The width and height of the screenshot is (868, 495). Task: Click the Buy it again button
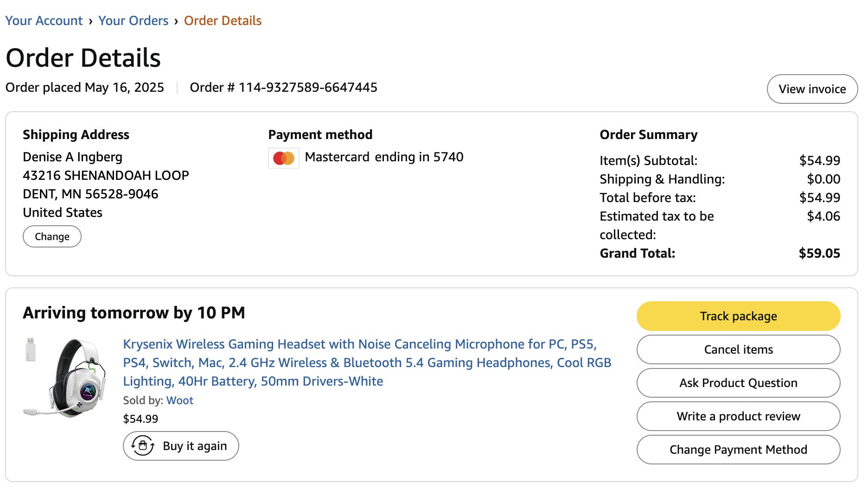pyautogui.click(x=181, y=446)
